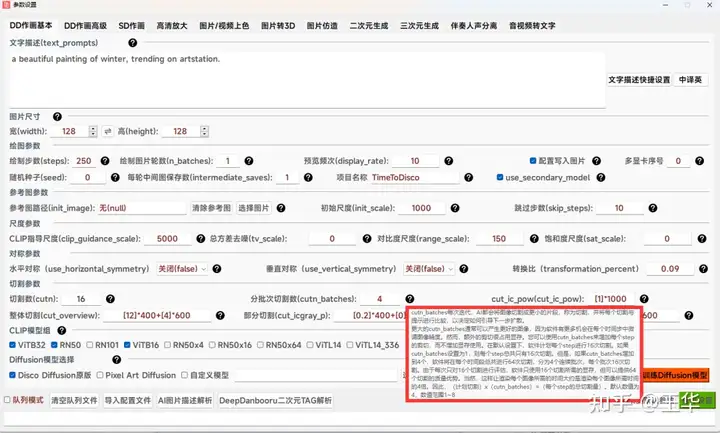Image resolution: width=720 pixels, height=433 pixels.
Task: Enable RN50x4 CLIP model
Action: click(x=168, y=345)
